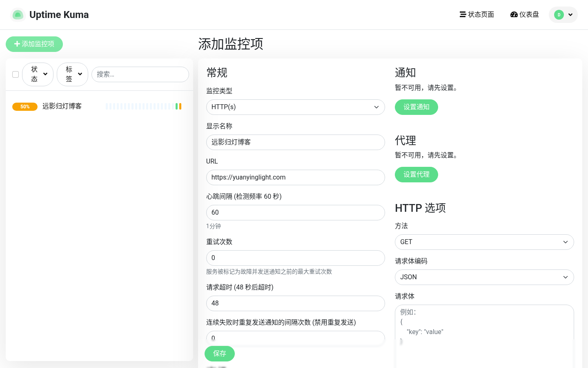This screenshot has height=368, width=588.
Task: Click the 添加监控项 page heading
Action: [x=231, y=44]
